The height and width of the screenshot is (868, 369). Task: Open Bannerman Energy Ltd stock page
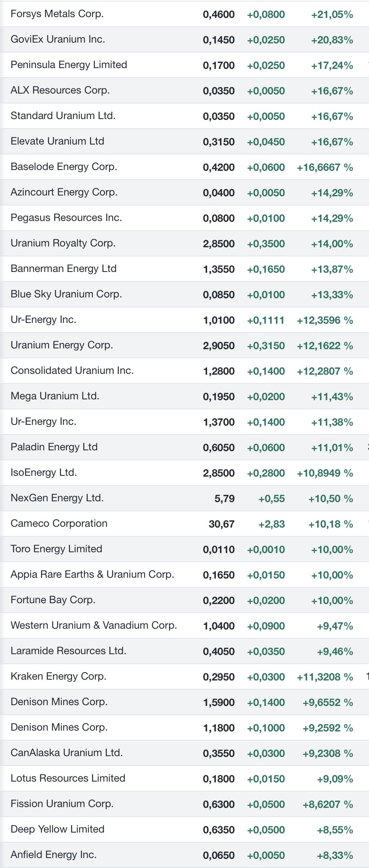pyautogui.click(x=63, y=269)
